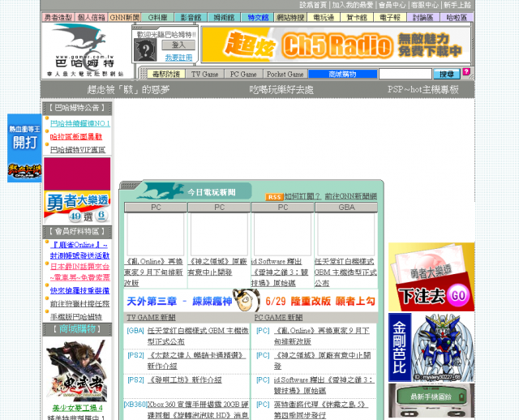Open the NO.1 announcement link

[80, 123]
